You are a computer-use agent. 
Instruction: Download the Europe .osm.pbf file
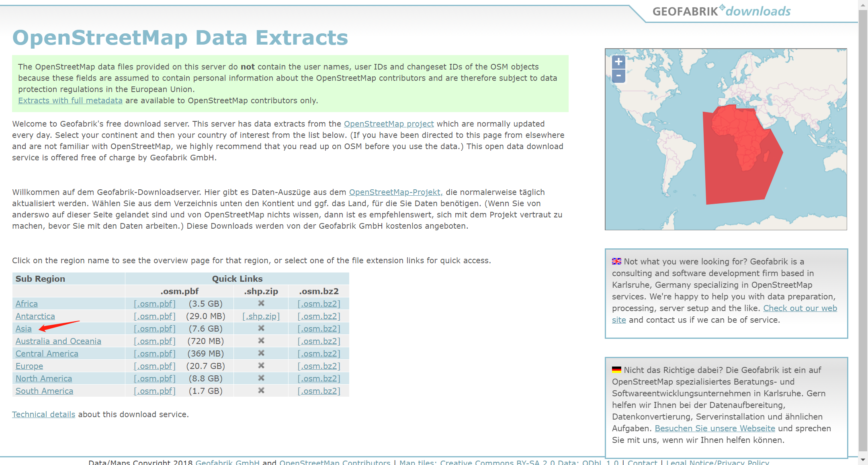154,366
